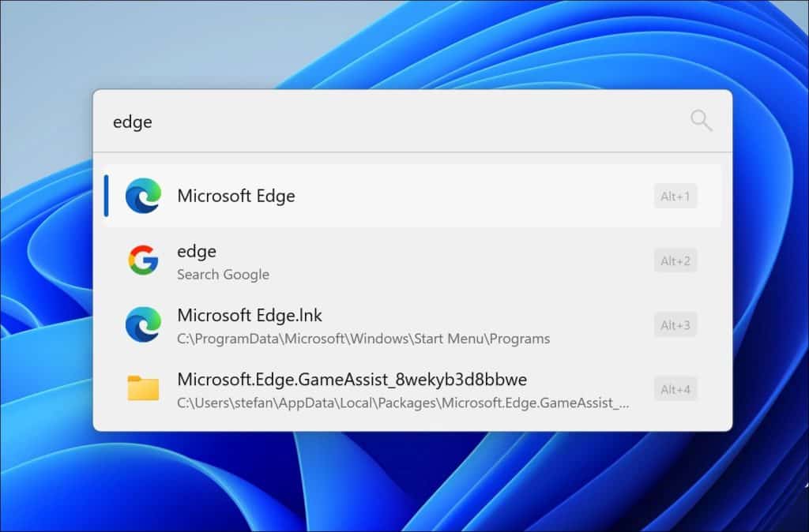Screen dimensions: 809x532
Task: Click the Alt+1 shortcut badge
Action: tap(675, 197)
